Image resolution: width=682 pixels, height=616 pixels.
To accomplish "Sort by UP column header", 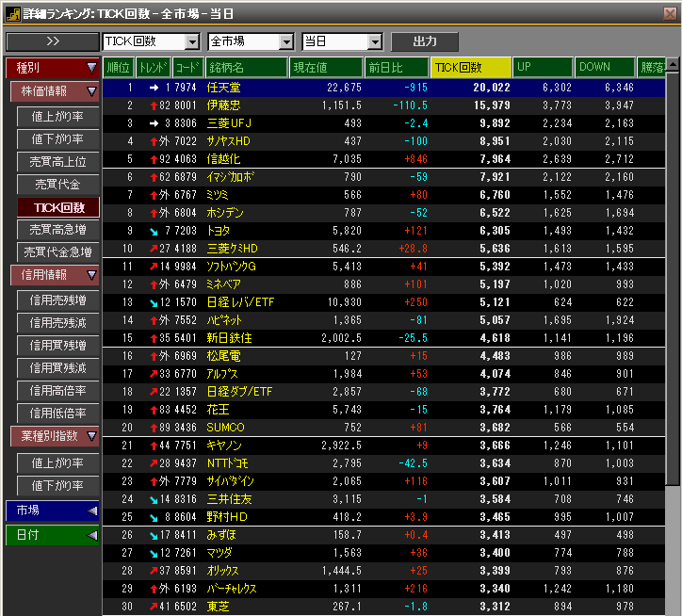I will (x=543, y=68).
